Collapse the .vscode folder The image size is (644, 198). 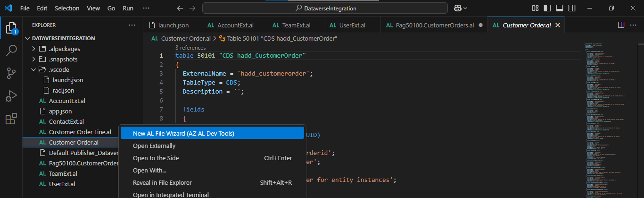click(x=34, y=69)
